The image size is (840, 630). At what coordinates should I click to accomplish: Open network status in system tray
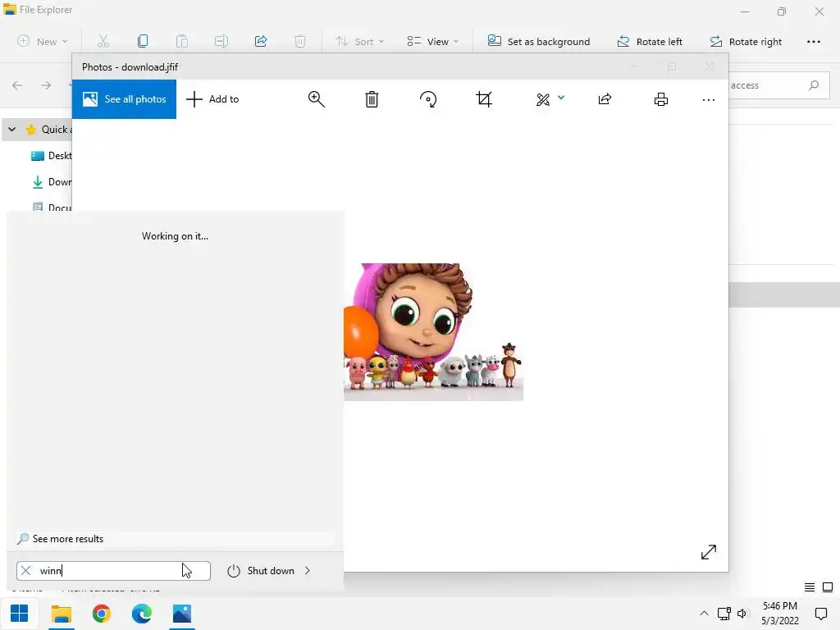click(x=724, y=614)
